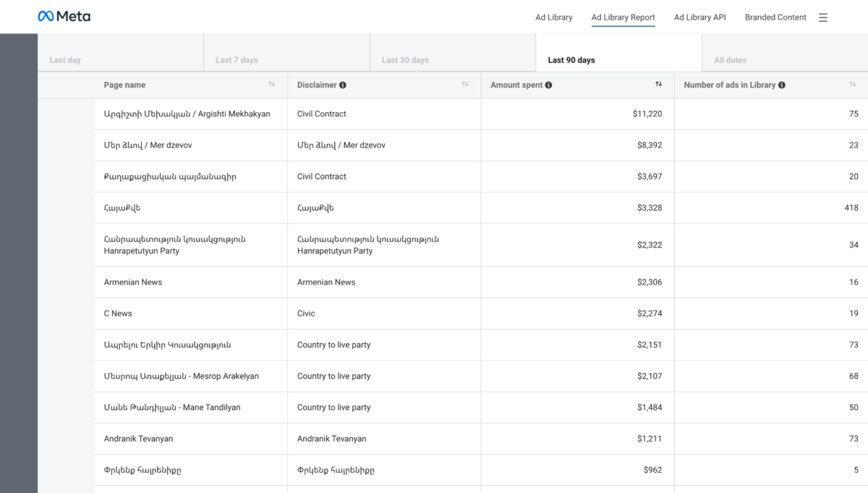
Task: Sort by Disclaimer column arrows
Action: click(x=465, y=85)
